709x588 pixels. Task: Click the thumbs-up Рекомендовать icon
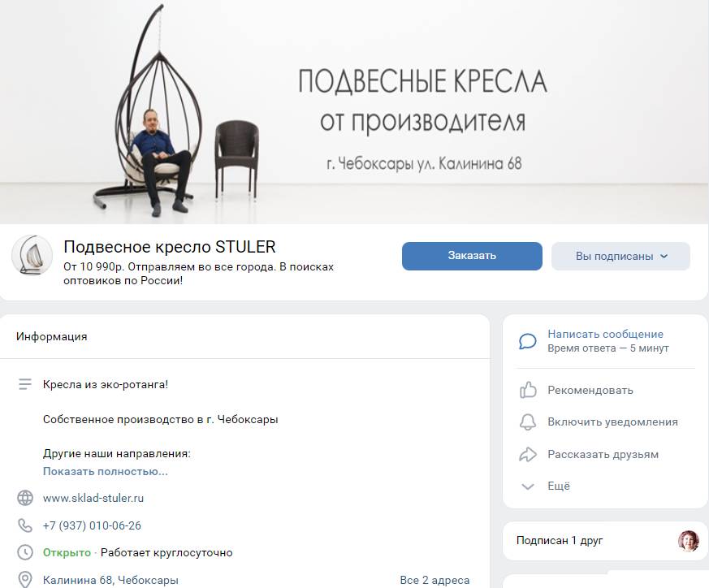point(528,390)
